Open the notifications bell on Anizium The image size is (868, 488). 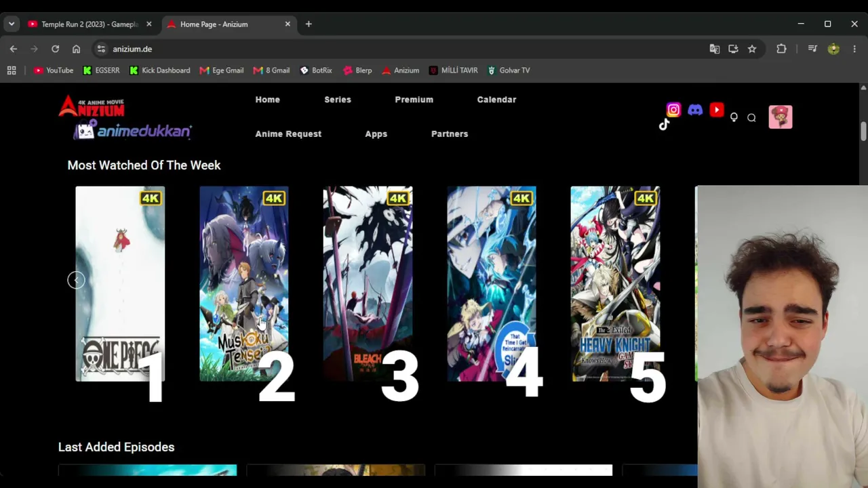pos(734,117)
